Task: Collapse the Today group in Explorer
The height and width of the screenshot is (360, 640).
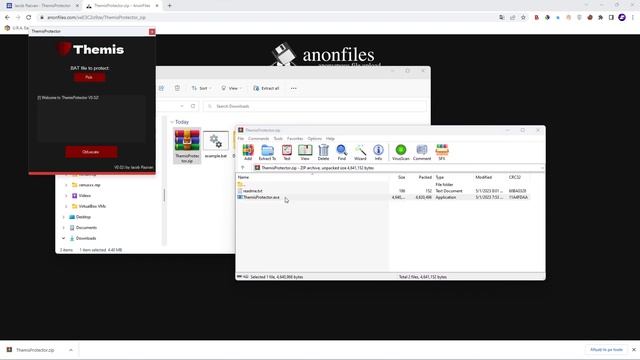Action: point(172,122)
